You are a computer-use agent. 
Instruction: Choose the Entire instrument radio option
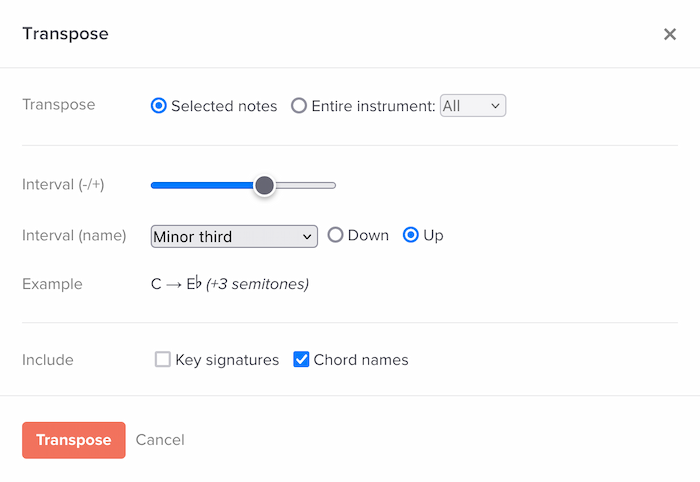299,106
